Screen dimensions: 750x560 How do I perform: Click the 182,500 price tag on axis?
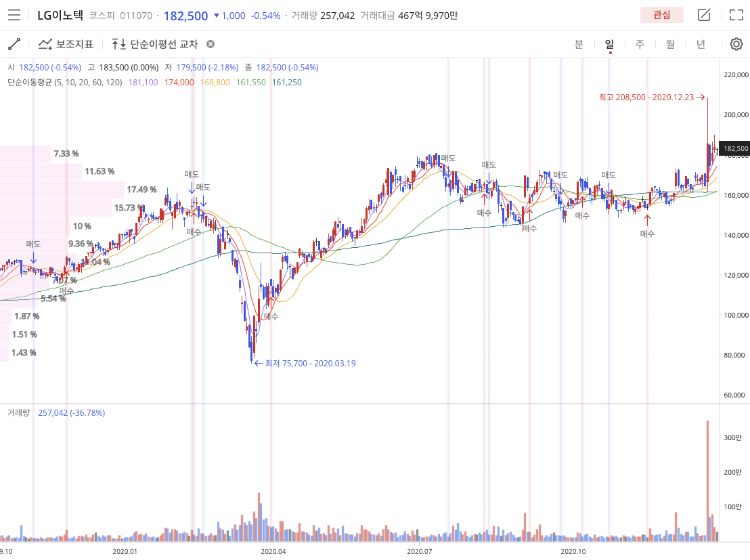click(734, 149)
